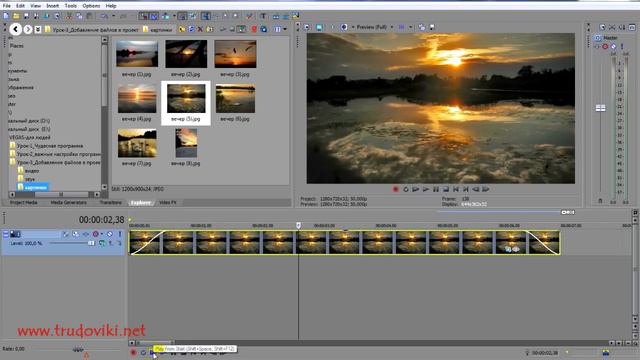The image size is (640, 360).
Task: Open the Options menu
Action: [x=91, y=6]
